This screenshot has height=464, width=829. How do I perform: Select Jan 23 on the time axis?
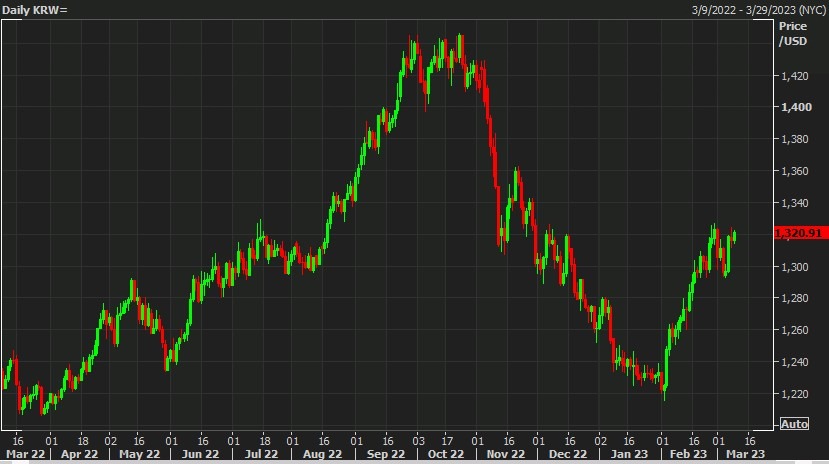[629, 454]
